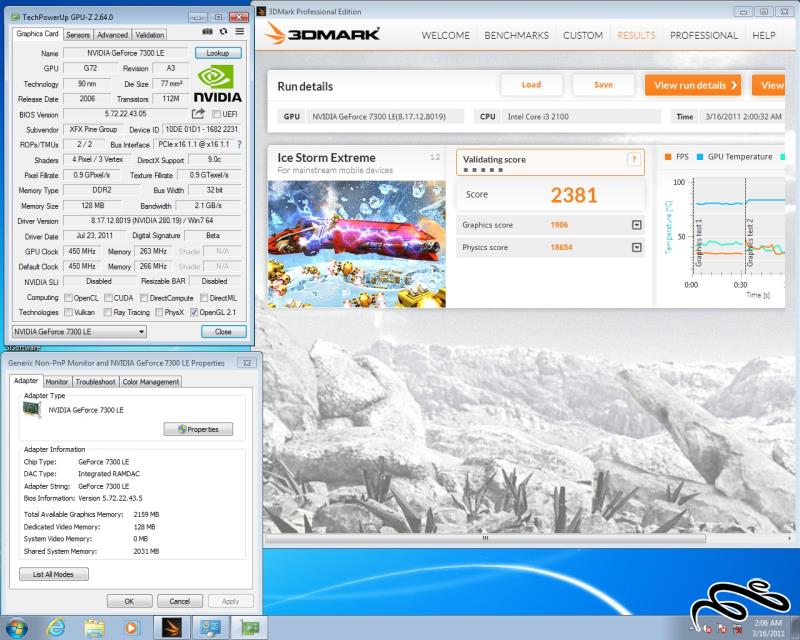800x640 pixels.
Task: Switch to the Advanced tab in GPU-Z
Action: (112, 35)
